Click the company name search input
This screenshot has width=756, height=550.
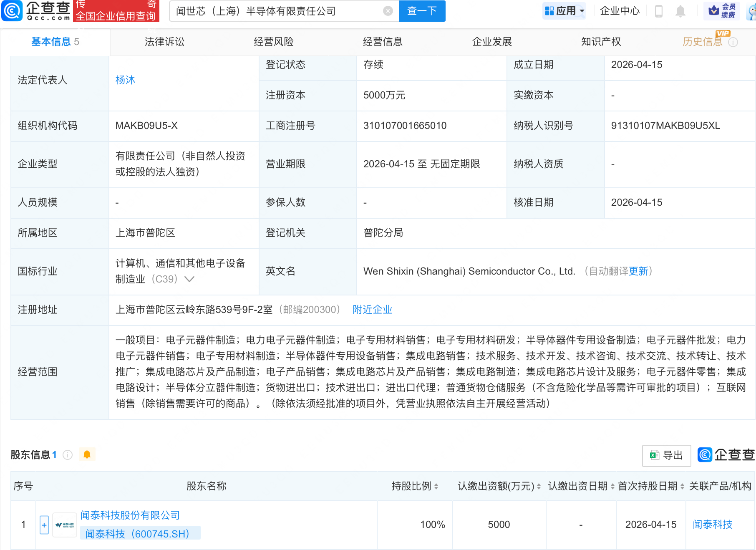point(275,11)
